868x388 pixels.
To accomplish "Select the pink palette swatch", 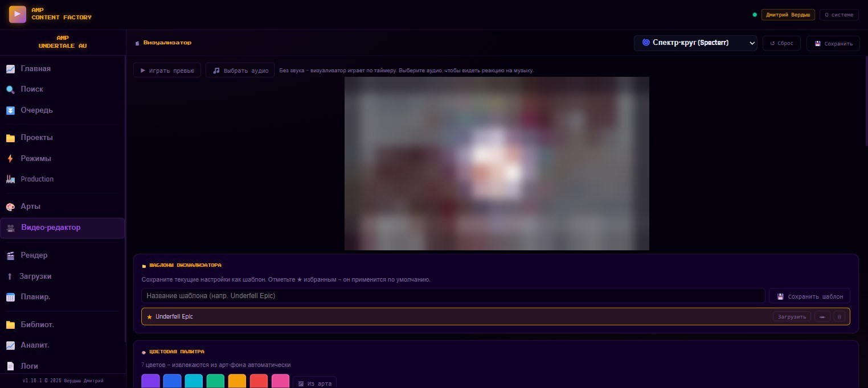I will [x=280, y=381].
